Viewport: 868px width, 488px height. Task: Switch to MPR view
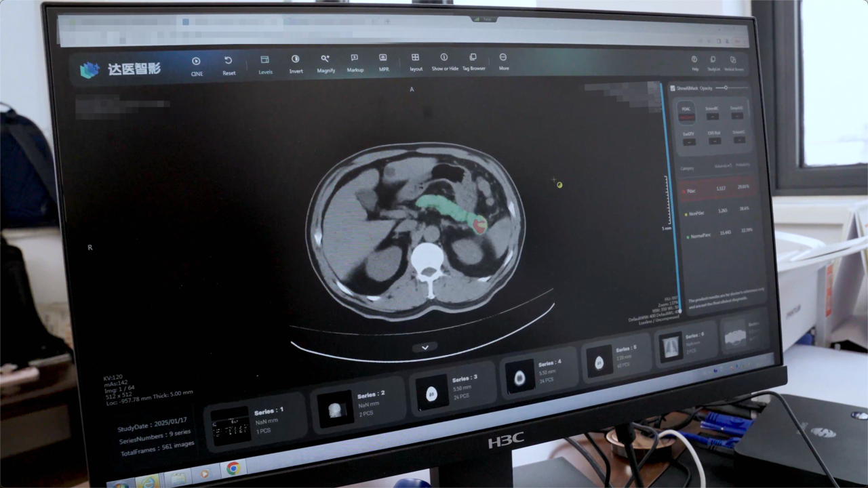384,63
